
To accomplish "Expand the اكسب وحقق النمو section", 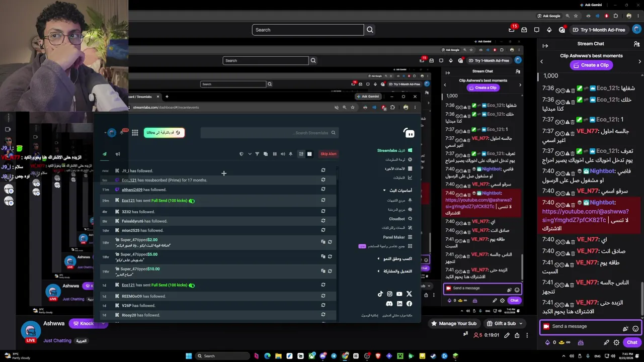I will 378,259.
